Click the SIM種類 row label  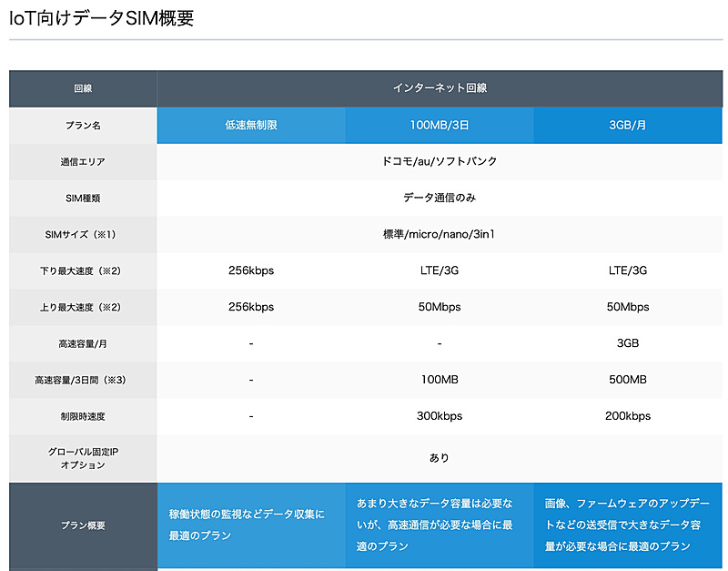point(83,198)
